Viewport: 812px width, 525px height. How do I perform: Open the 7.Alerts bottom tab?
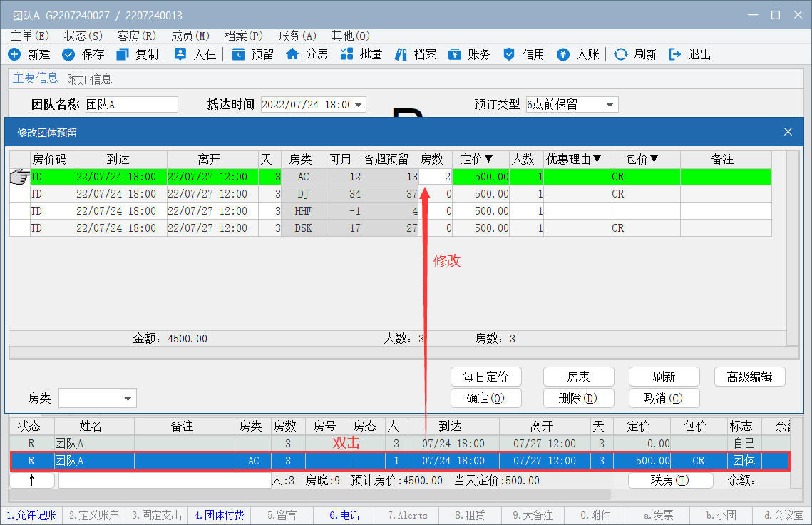pos(408,515)
